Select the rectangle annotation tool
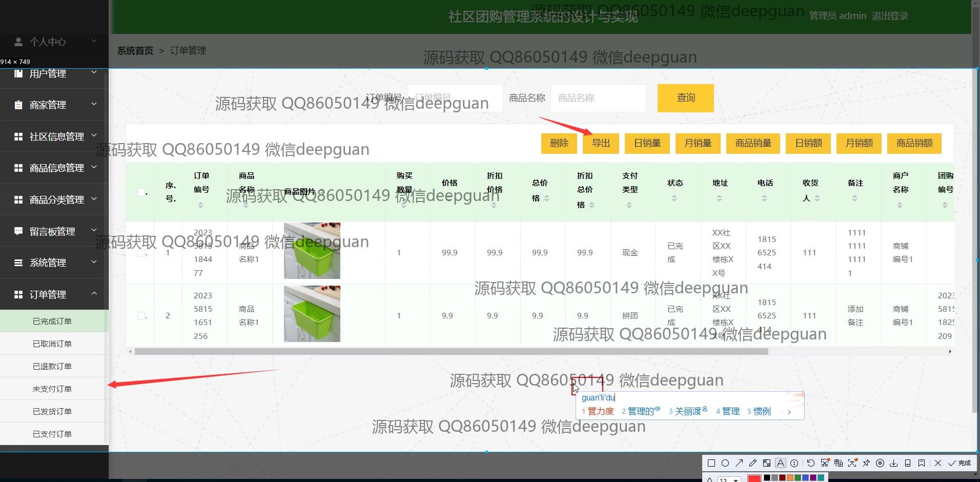Viewport: 980px width, 482px height. pyautogui.click(x=711, y=463)
